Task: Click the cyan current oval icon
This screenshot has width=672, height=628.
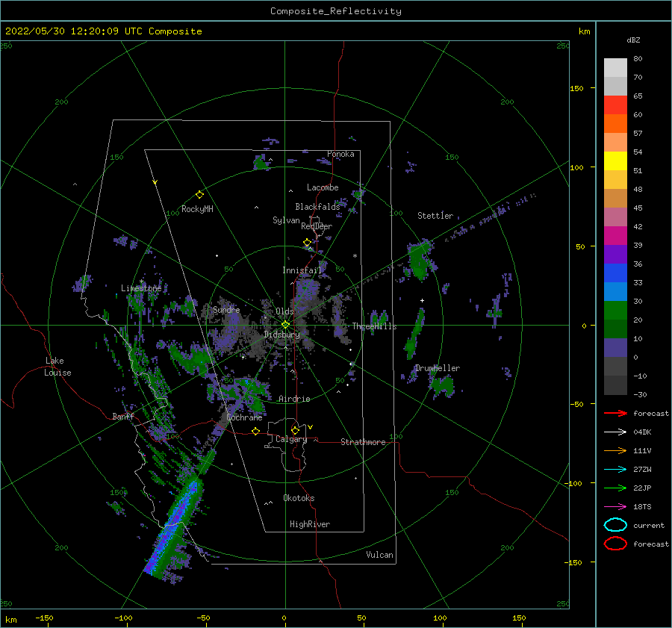Action: click(615, 525)
